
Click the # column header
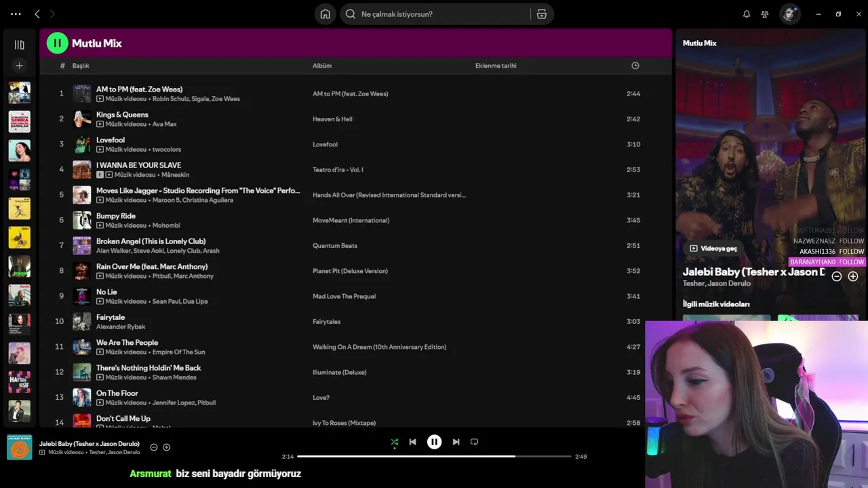(62, 66)
